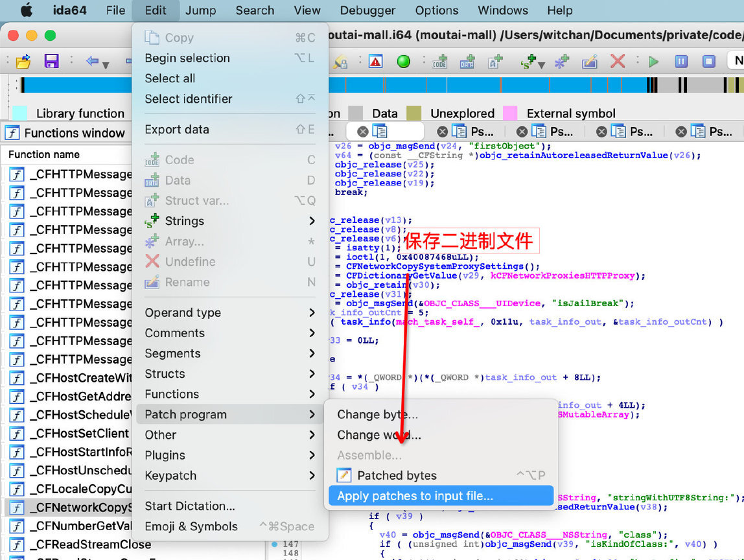Click the toolbar Code conversion icon

[x=440, y=61]
